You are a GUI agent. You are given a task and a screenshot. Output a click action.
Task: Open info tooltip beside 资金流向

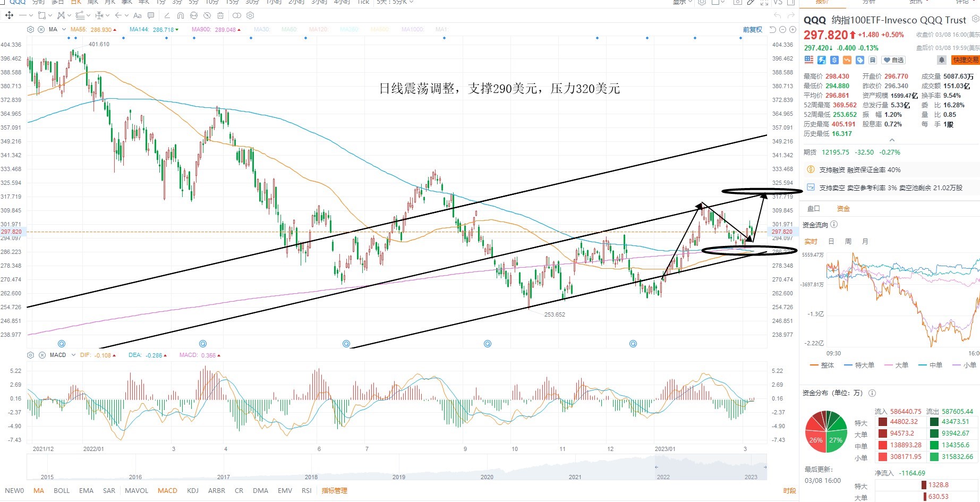click(x=834, y=225)
